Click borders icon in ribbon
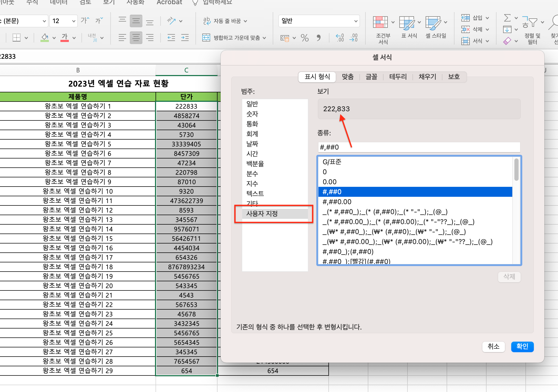This screenshot has height=392, width=558. pos(17,38)
